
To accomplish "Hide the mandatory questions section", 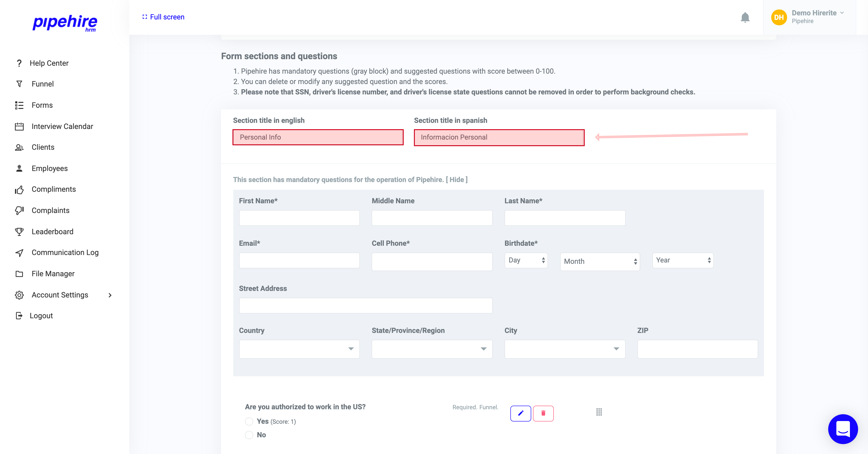I will pyautogui.click(x=457, y=180).
